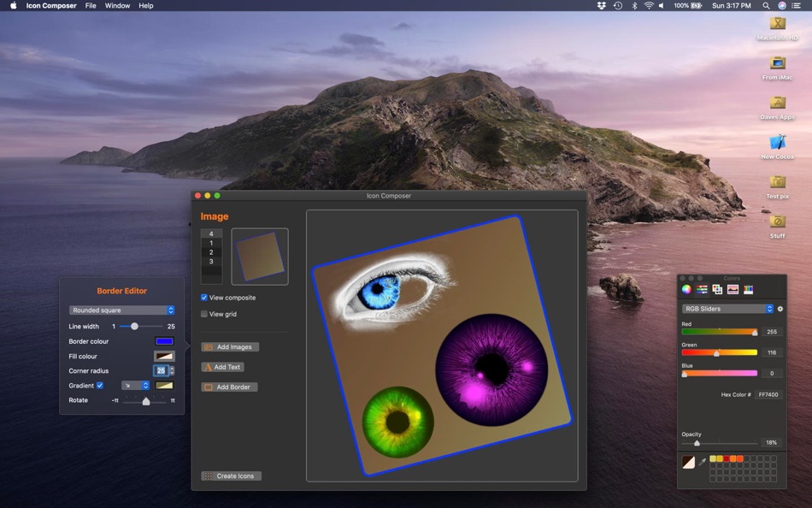Open the Wi-Fi status menu
This screenshot has width=812, height=508.
click(x=649, y=6)
